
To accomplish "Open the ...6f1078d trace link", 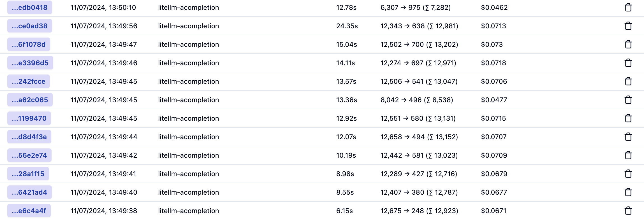I will (x=29, y=45).
